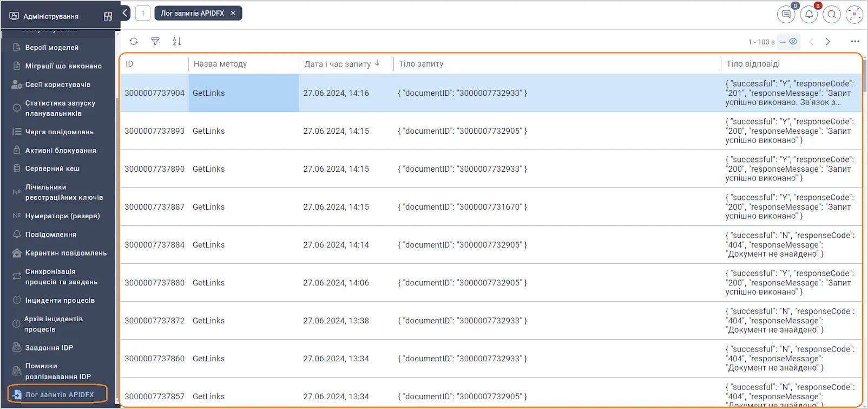The width and height of the screenshot is (868, 409).
Task: Open notifications bell with 3 badge
Action: [x=809, y=15]
